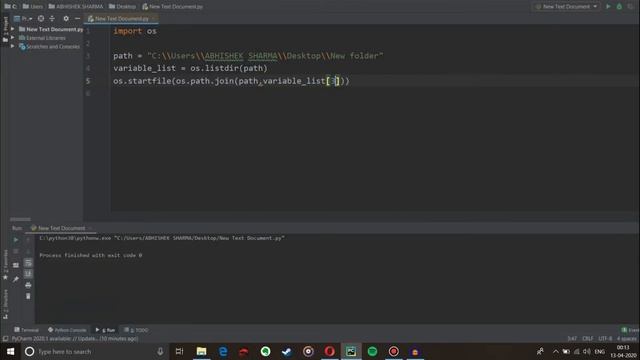Open vertical Favorites tool window tab
The width and height of the screenshot is (640, 360).
click(x=5, y=264)
